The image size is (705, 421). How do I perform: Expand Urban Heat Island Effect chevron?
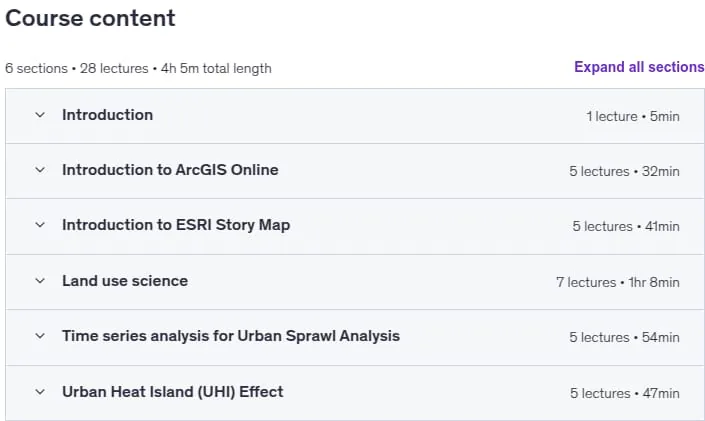(x=40, y=392)
